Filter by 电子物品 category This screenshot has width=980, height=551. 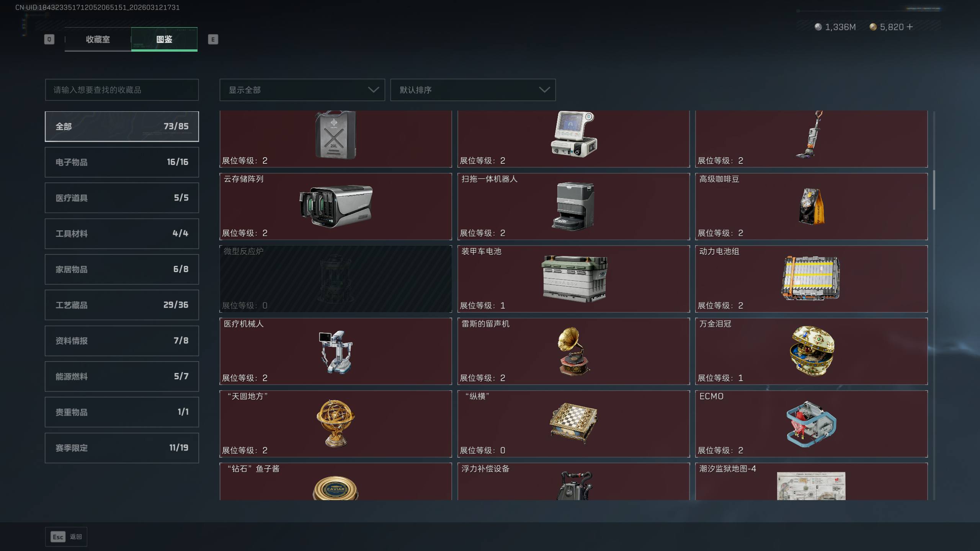tap(122, 162)
